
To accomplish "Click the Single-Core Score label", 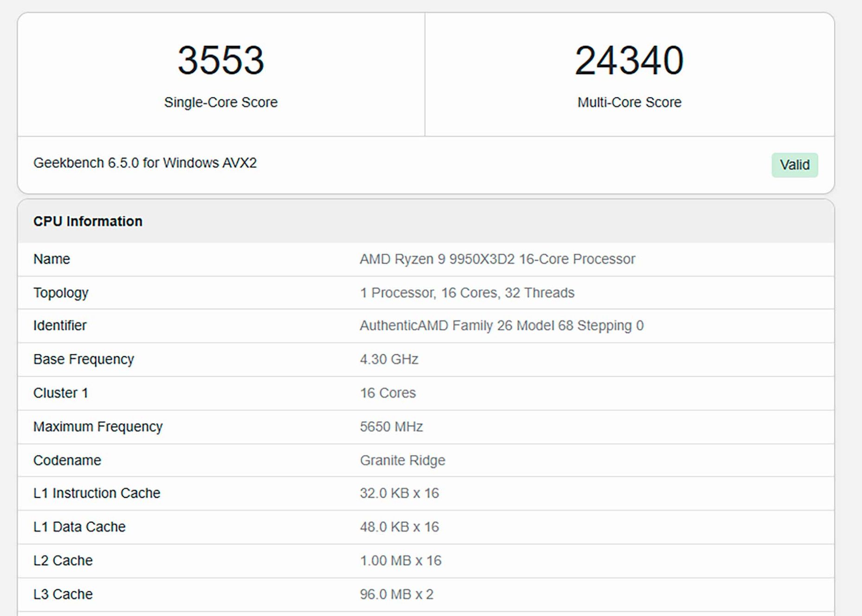I will [220, 102].
